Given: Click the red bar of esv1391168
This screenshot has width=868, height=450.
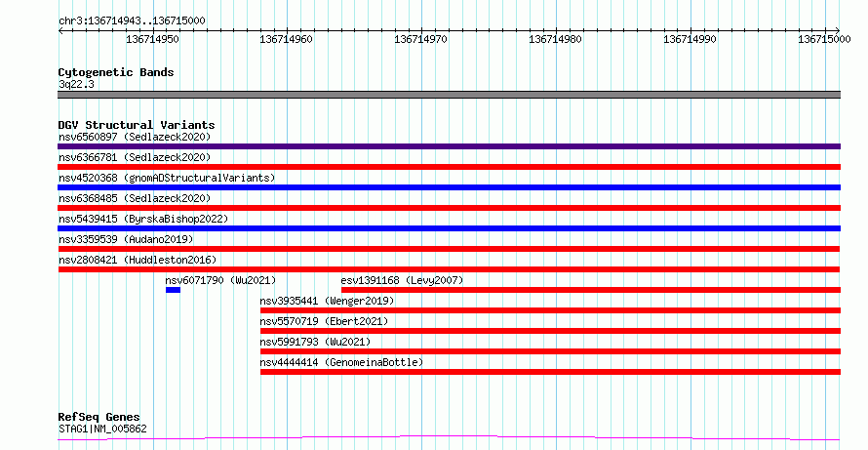Looking at the screenshot, I should [x=591, y=290].
